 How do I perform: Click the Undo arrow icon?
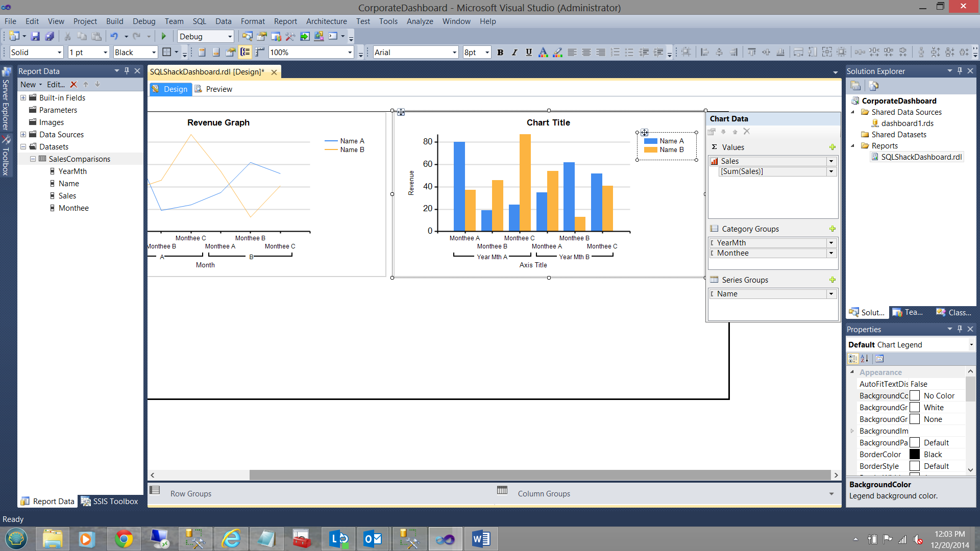coord(114,36)
